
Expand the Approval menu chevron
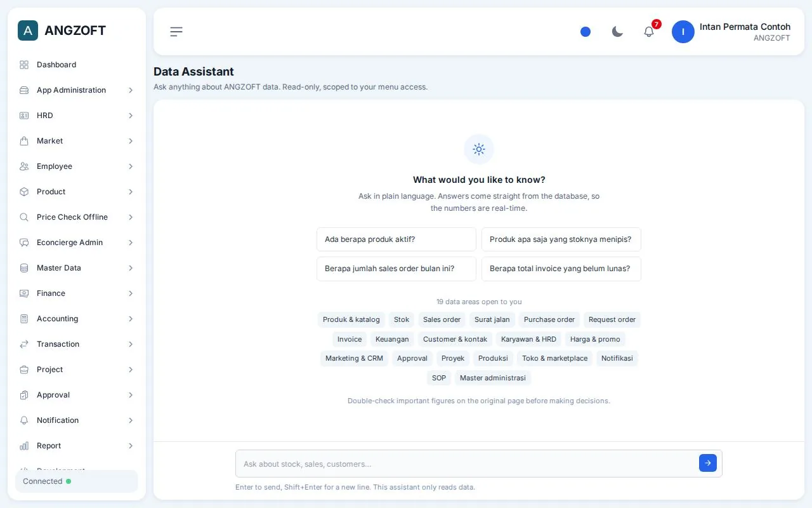coord(131,395)
